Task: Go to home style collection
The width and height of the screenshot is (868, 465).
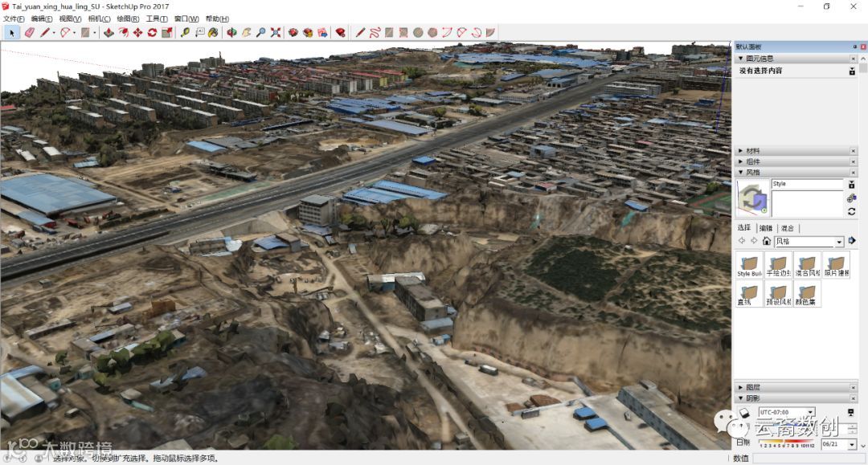Action: [766, 241]
